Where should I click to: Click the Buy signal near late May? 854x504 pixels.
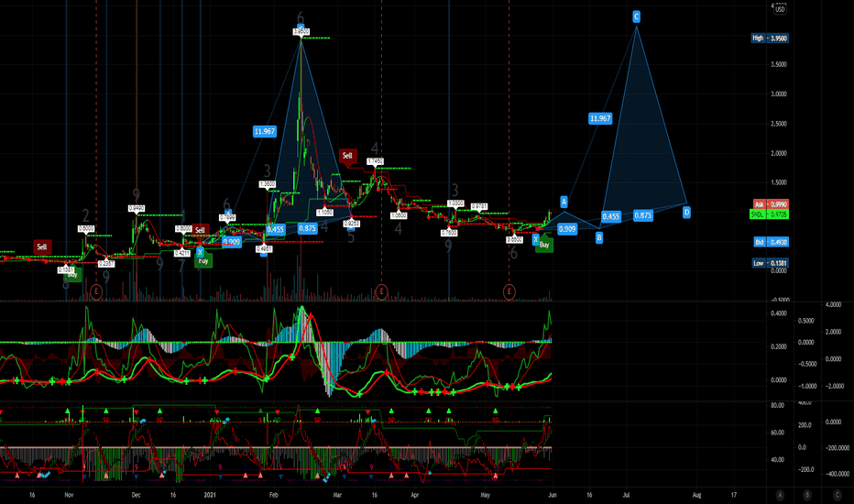(544, 246)
